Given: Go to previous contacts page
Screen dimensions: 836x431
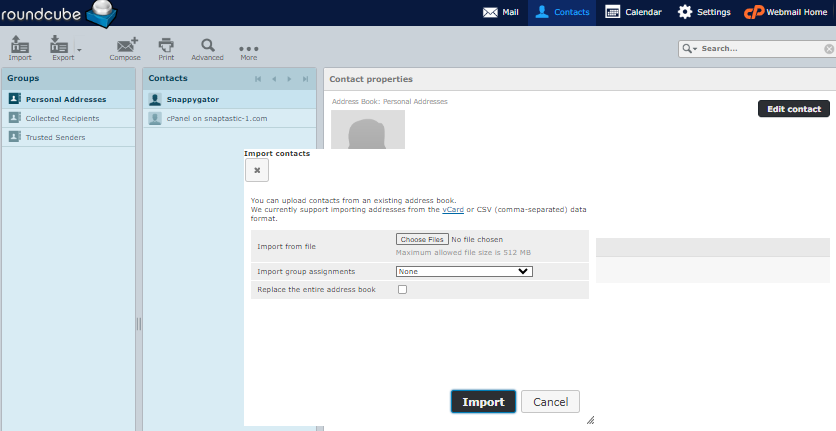Looking at the screenshot, I should [x=274, y=79].
